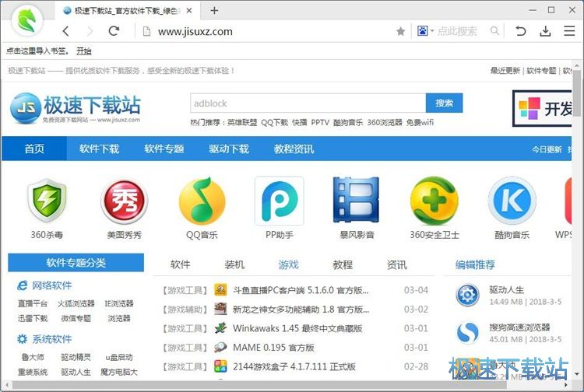Select the 装机 content tab
584x392 pixels.
point(234,264)
